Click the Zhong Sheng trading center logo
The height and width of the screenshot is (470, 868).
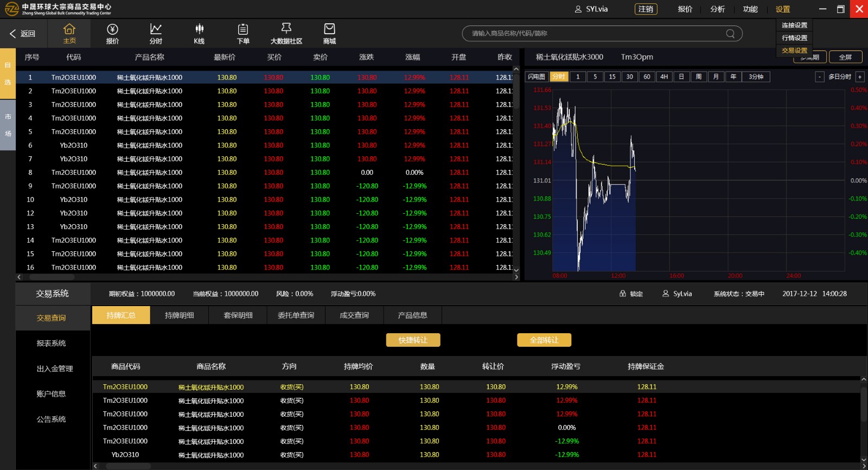[58, 9]
